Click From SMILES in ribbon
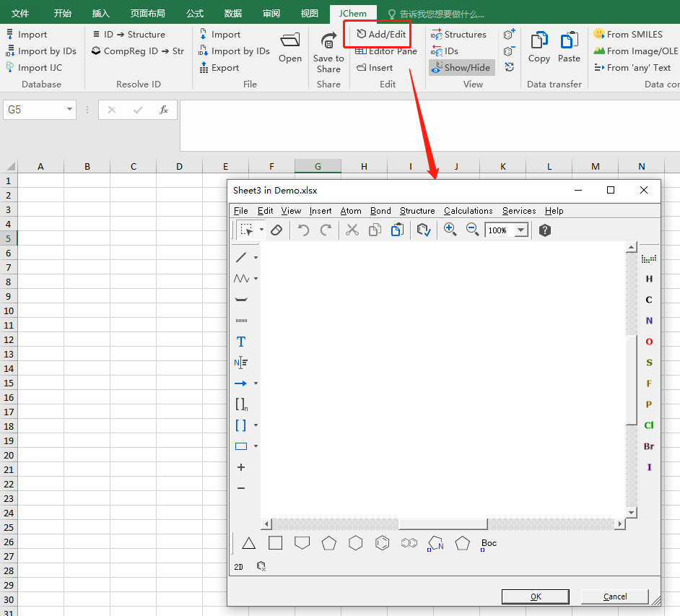Image resolution: width=680 pixels, height=616 pixels. click(627, 34)
